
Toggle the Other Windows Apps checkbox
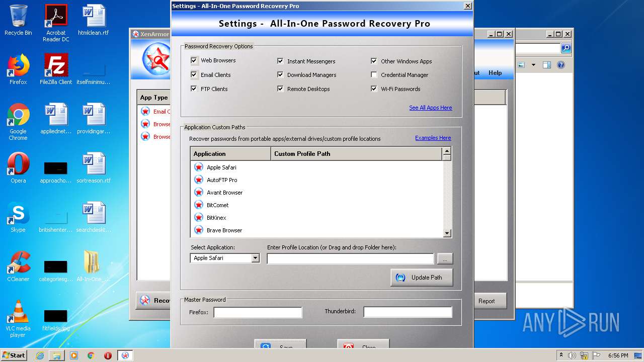[x=374, y=61]
